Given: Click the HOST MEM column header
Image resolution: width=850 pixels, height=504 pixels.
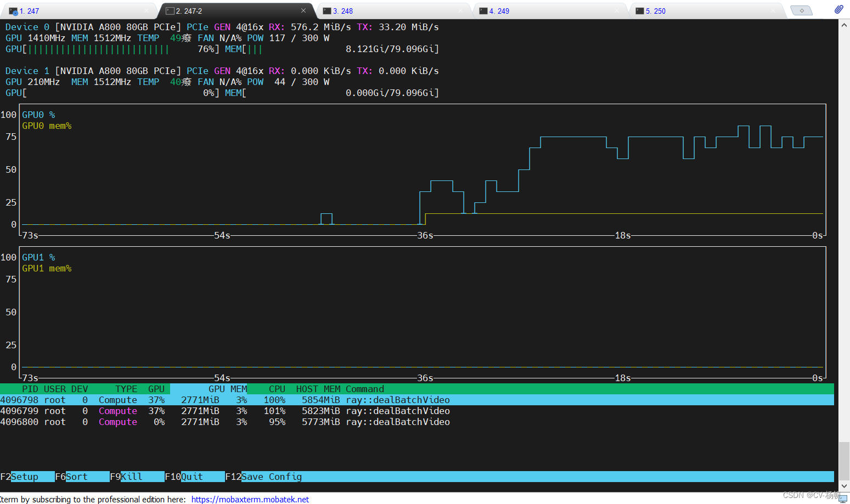Looking at the screenshot, I should [318, 389].
